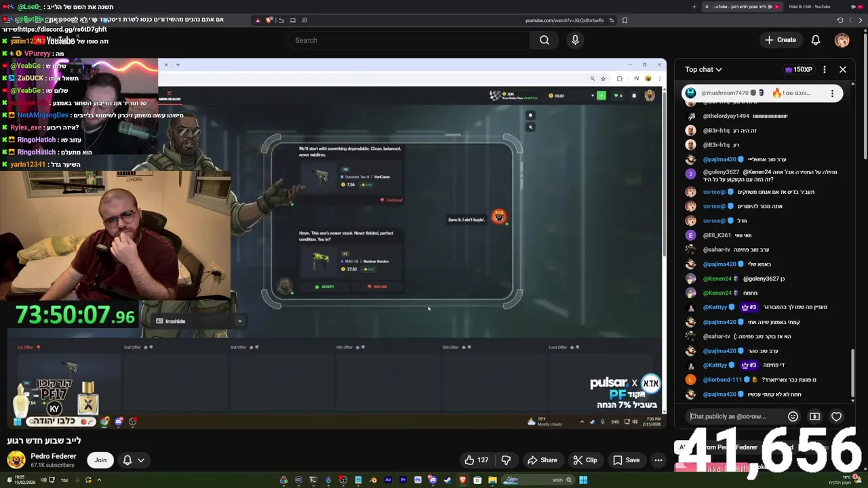
Task: Focus the YouTube search field
Action: pyautogui.click(x=410, y=40)
